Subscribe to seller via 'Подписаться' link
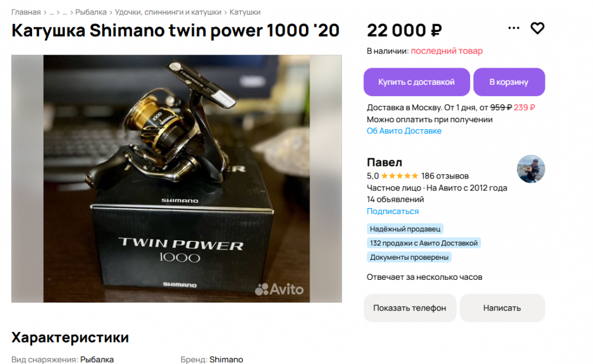The width and height of the screenshot is (593, 364). 393,211
